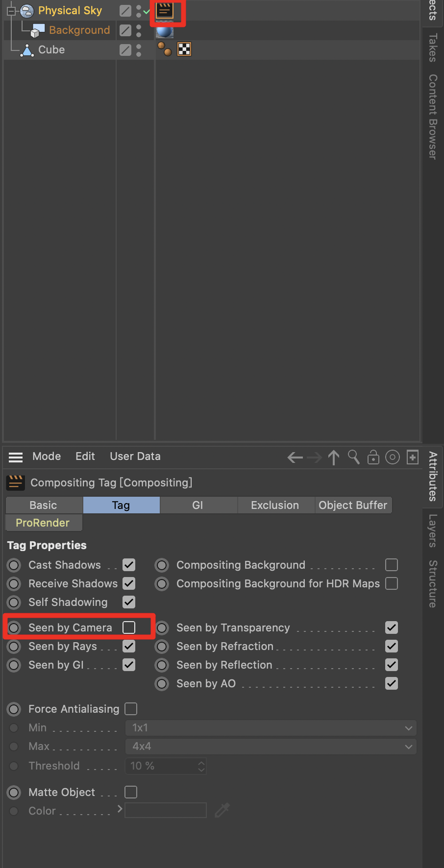Enable Compositing Background for HDR Maps
Image resolution: width=444 pixels, height=868 pixels.
392,583
